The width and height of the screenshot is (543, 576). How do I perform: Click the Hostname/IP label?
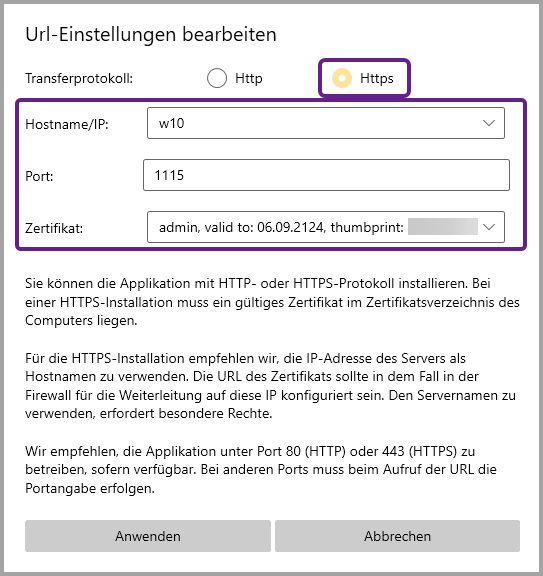67,124
